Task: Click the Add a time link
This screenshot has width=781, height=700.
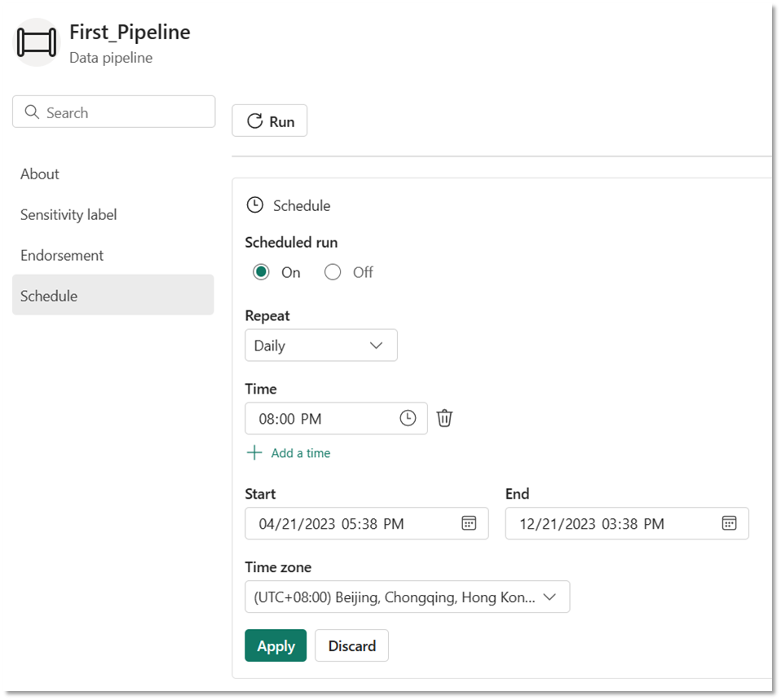Action: [300, 453]
